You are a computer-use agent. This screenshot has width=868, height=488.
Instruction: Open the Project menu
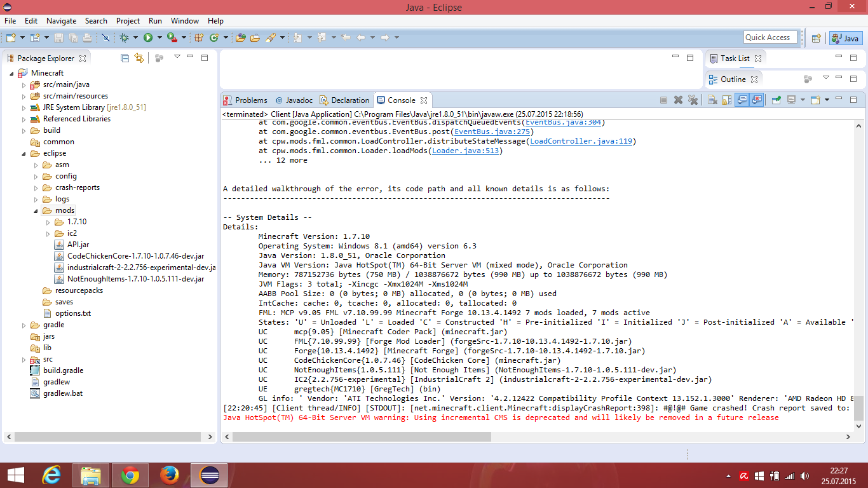point(128,21)
